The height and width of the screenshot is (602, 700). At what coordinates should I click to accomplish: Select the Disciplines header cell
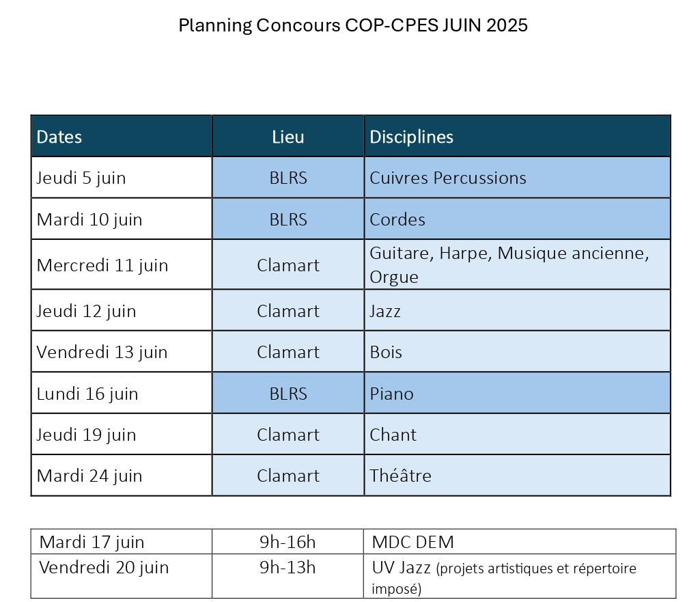[x=518, y=136]
